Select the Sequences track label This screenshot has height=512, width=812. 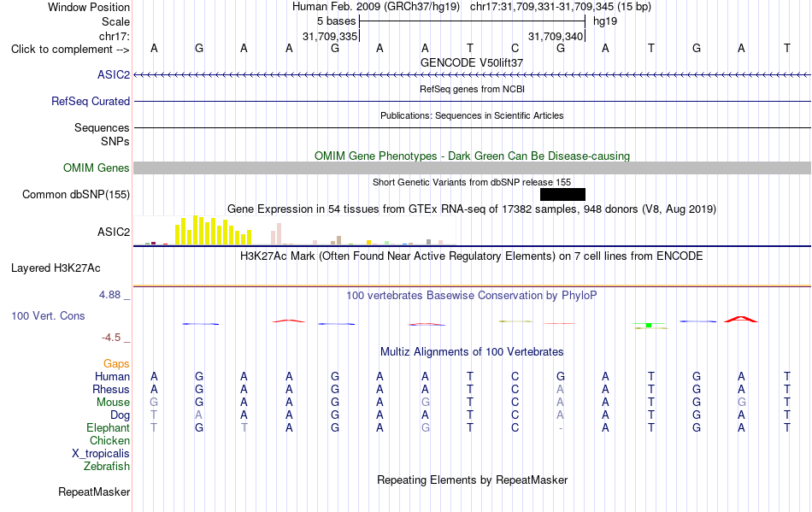102,128
